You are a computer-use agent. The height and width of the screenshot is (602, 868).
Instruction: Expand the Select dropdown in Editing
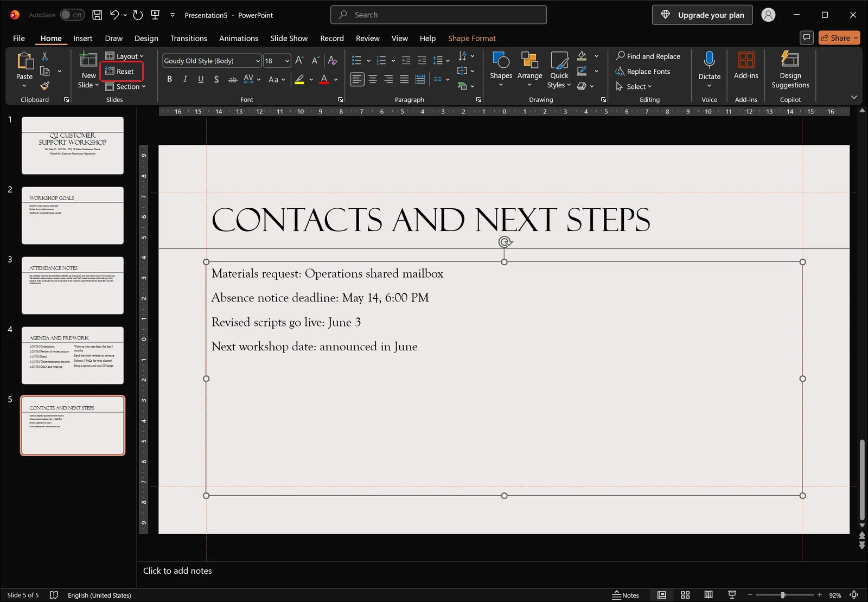634,86
